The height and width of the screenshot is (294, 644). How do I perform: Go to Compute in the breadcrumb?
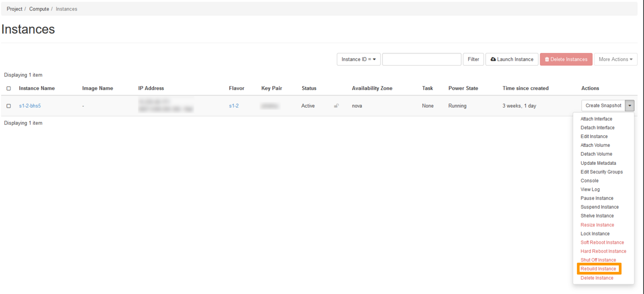39,9
